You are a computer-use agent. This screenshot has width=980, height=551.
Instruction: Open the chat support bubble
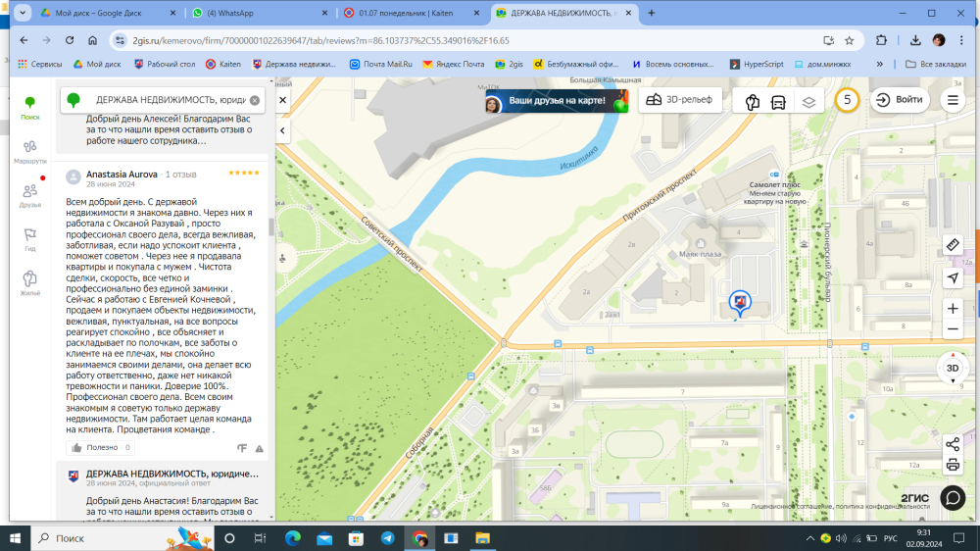953,498
